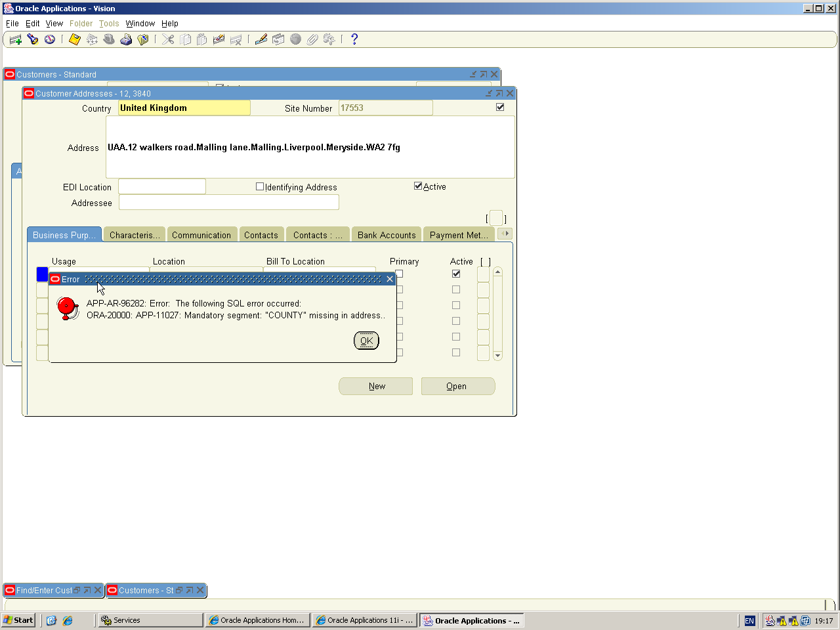Click the Open button
840x630 pixels.
[x=457, y=386]
